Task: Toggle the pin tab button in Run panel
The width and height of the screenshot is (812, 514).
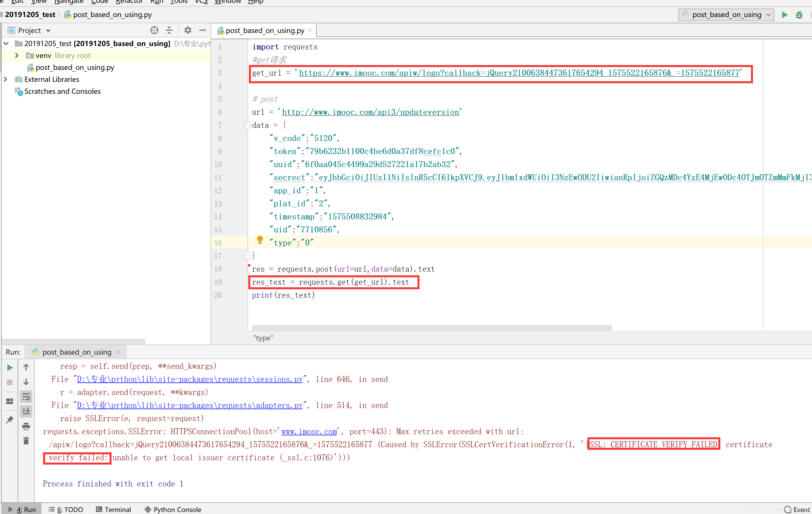Action: tap(10, 419)
